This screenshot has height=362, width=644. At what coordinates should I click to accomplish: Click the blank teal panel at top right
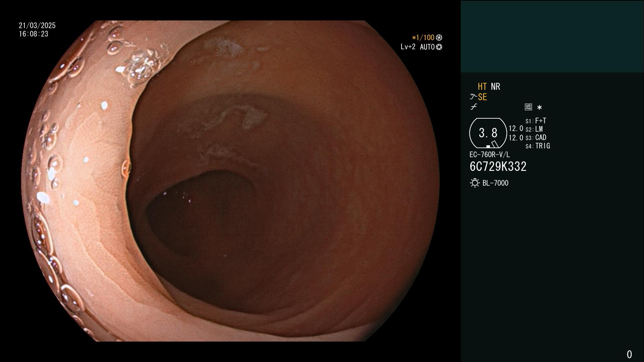[x=552, y=36]
